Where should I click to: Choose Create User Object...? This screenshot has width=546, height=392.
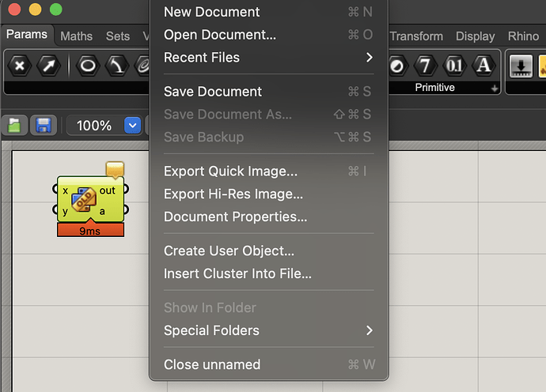(x=268, y=251)
